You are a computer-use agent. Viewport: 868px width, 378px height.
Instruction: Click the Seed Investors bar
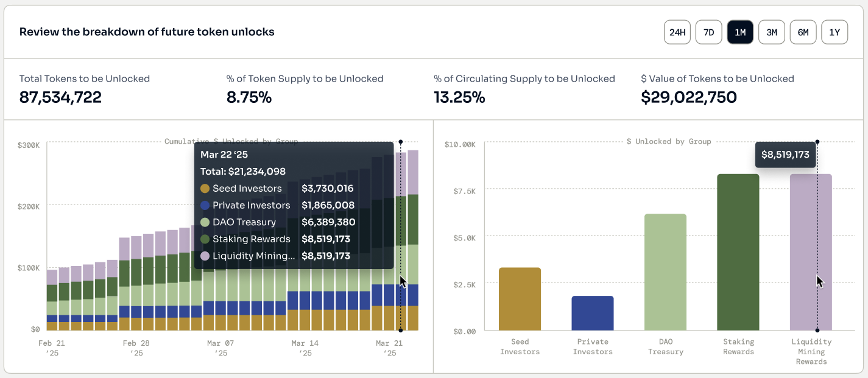[x=520, y=299]
